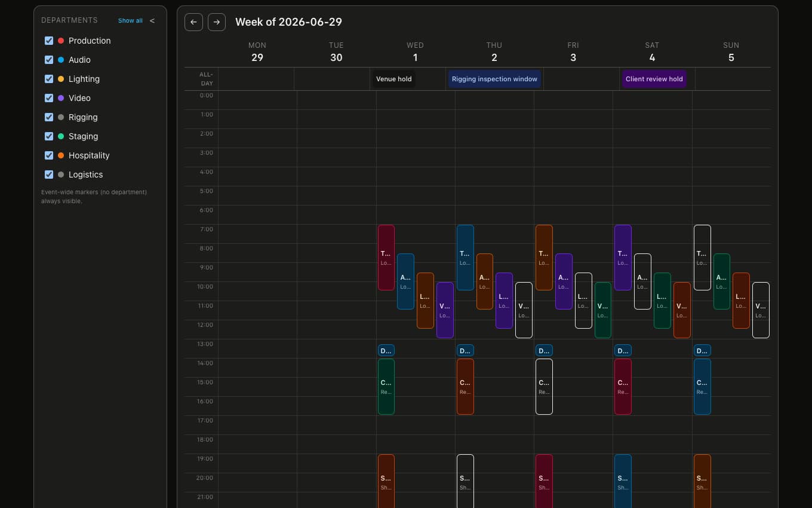
Task: Select Saturday 4 column header
Action: (x=652, y=52)
